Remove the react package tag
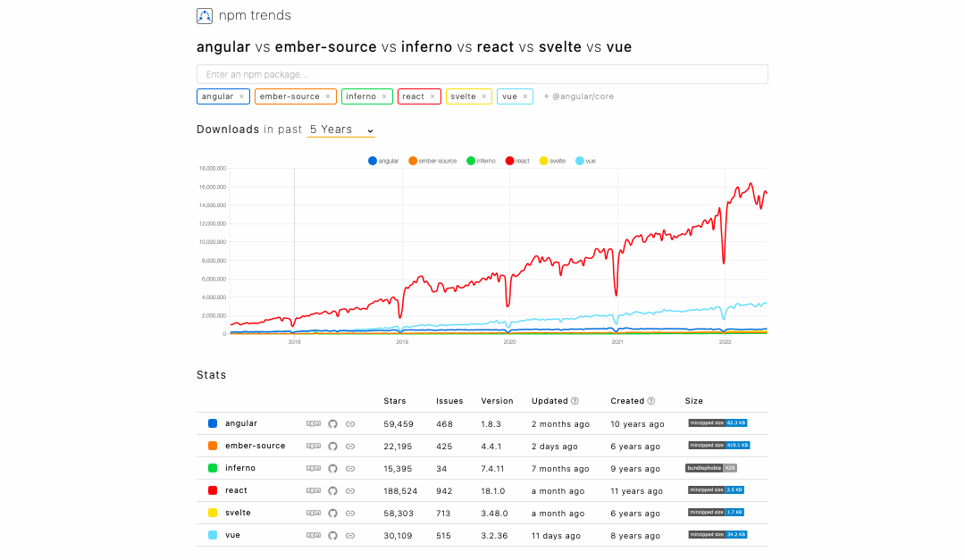This screenshot has width=965, height=560. (x=432, y=96)
